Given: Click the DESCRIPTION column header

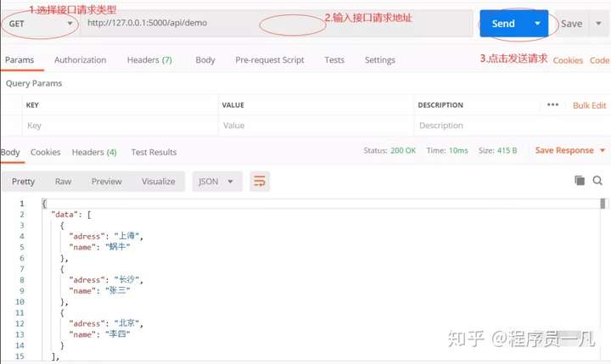Looking at the screenshot, I should [x=440, y=105].
